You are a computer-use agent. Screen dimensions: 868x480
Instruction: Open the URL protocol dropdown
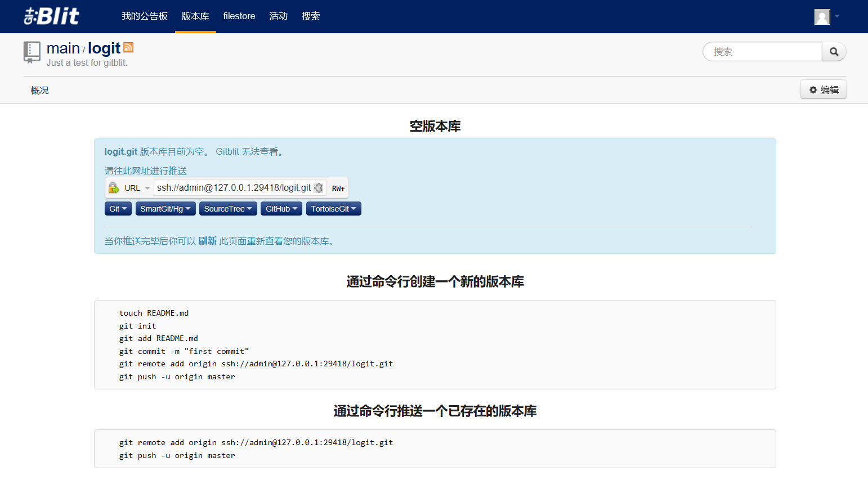click(147, 187)
